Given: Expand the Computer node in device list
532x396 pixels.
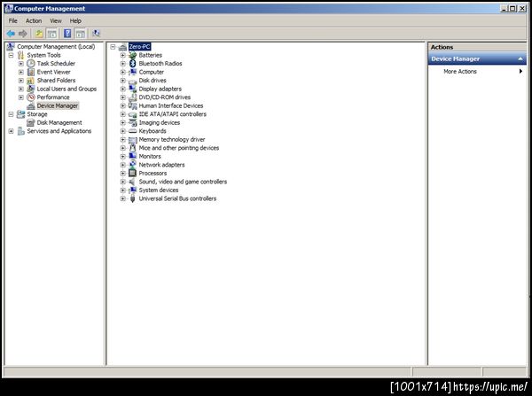Looking at the screenshot, I should pyautogui.click(x=123, y=72).
